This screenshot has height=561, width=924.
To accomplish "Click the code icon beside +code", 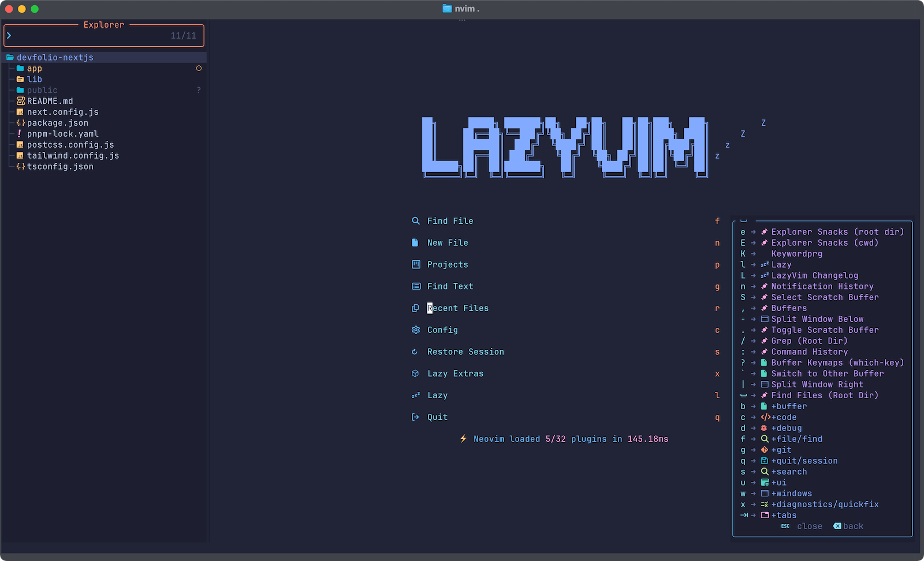I will (766, 417).
